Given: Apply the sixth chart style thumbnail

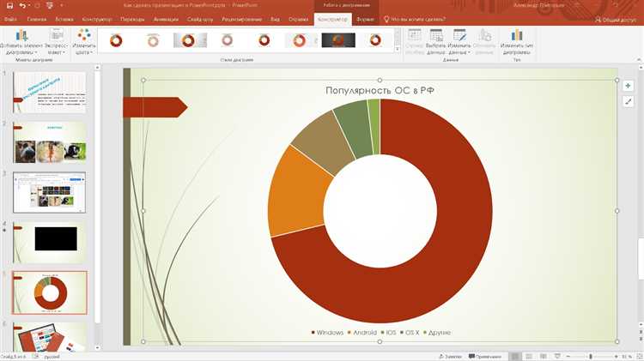Looking at the screenshot, I should tap(300, 40).
